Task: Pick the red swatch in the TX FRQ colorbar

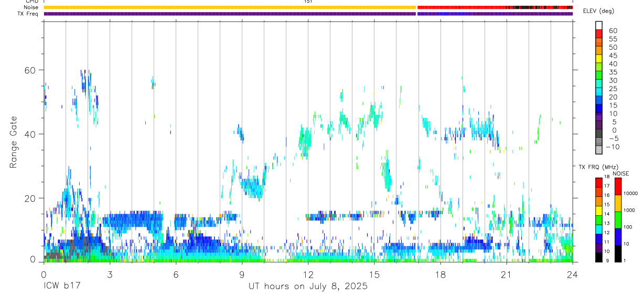Action: (x=599, y=183)
